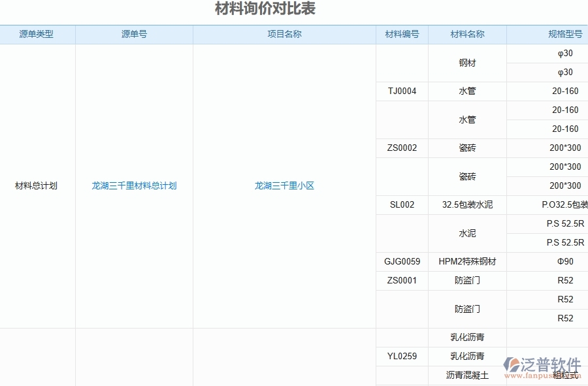Select the 钢材 material name cell
Viewport: 588px width, 386px height.
pos(467,63)
